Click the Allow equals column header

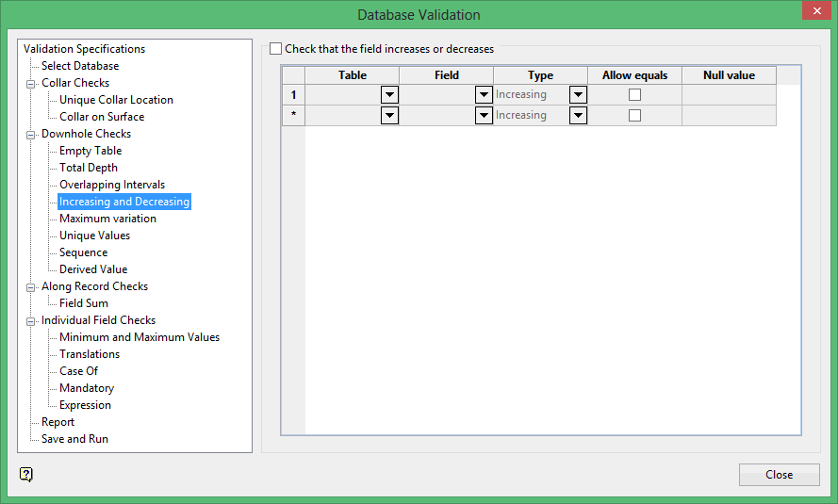pyautogui.click(x=635, y=75)
